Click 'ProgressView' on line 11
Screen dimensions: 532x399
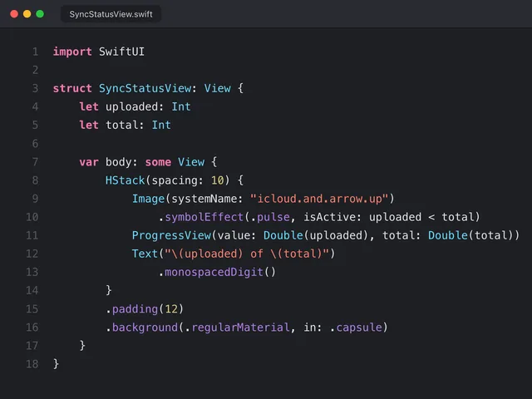[x=171, y=235]
